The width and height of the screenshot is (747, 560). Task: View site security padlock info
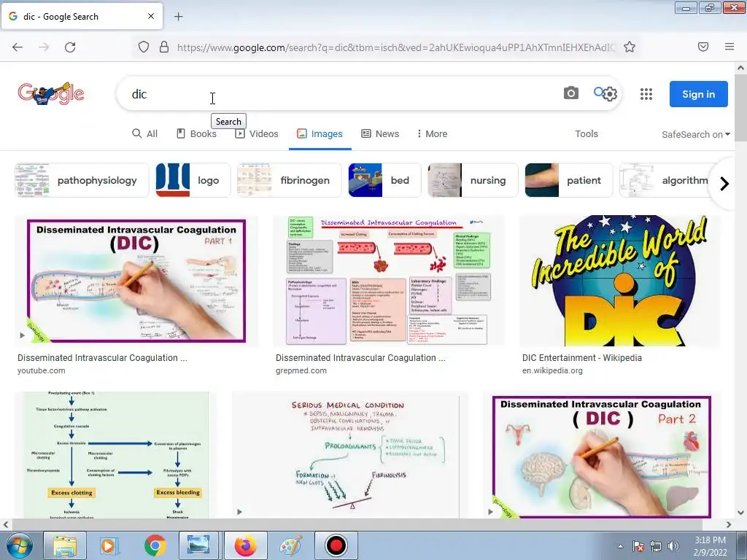tap(164, 47)
